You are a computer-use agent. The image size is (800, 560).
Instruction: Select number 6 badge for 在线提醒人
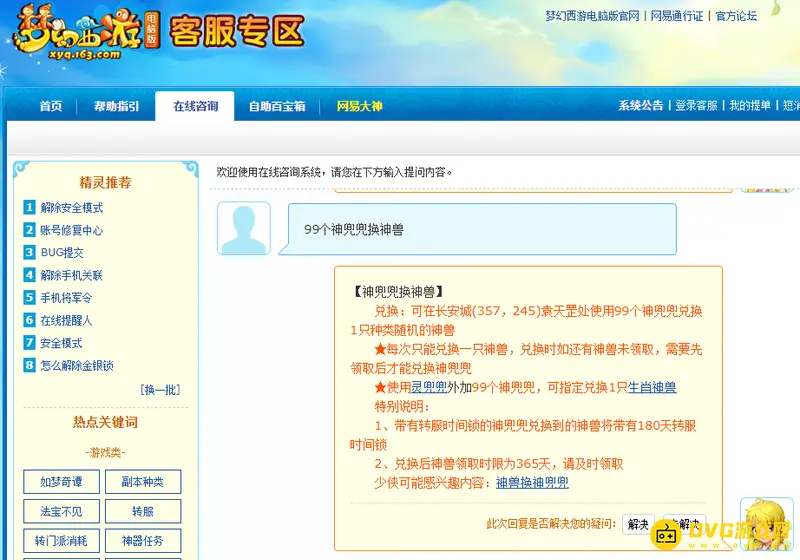click(29, 320)
